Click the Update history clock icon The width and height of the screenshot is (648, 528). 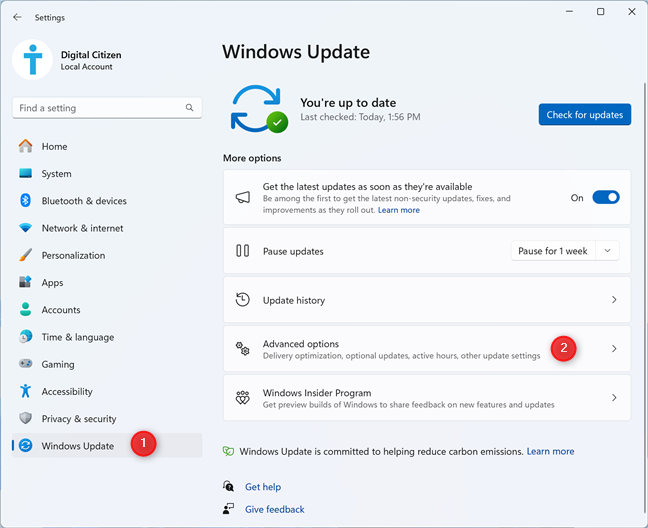(243, 300)
